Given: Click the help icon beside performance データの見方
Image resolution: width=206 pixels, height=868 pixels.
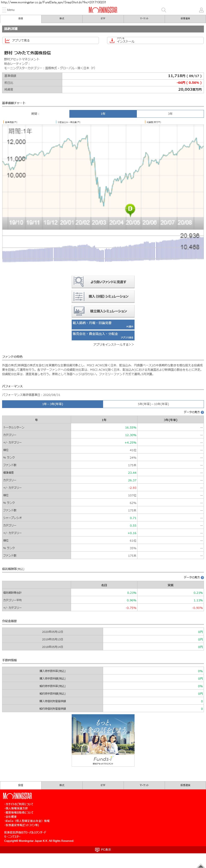Looking at the screenshot, I should click(x=202, y=412).
